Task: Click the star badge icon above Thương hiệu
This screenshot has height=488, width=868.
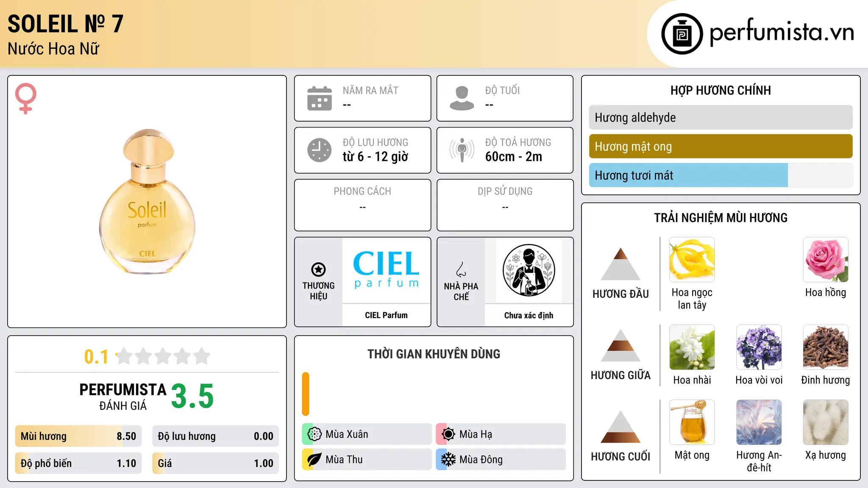Action: pyautogui.click(x=318, y=269)
